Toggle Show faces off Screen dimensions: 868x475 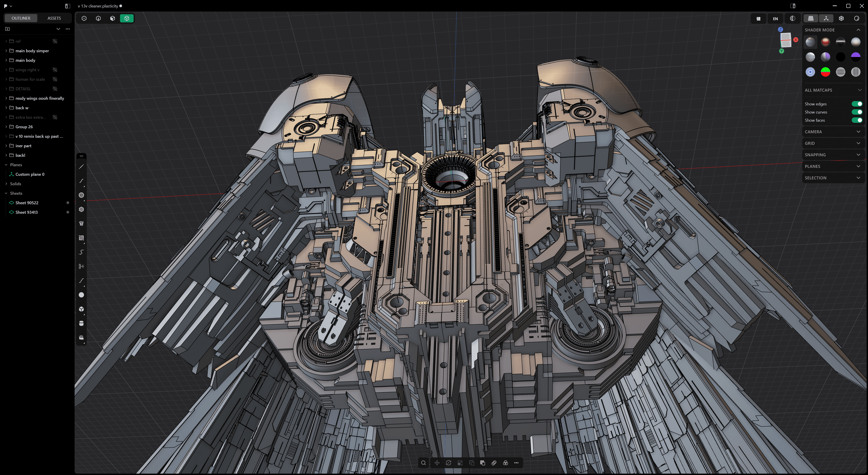pos(856,120)
